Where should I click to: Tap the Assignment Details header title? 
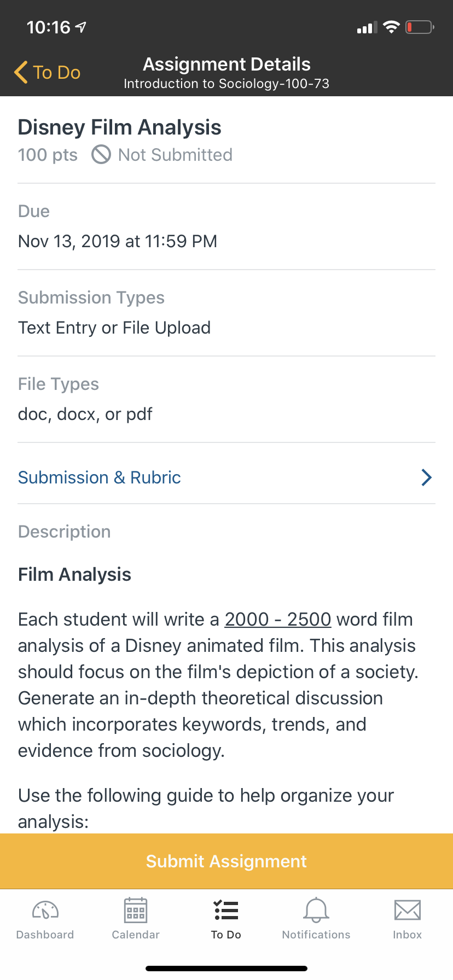pyautogui.click(x=226, y=65)
